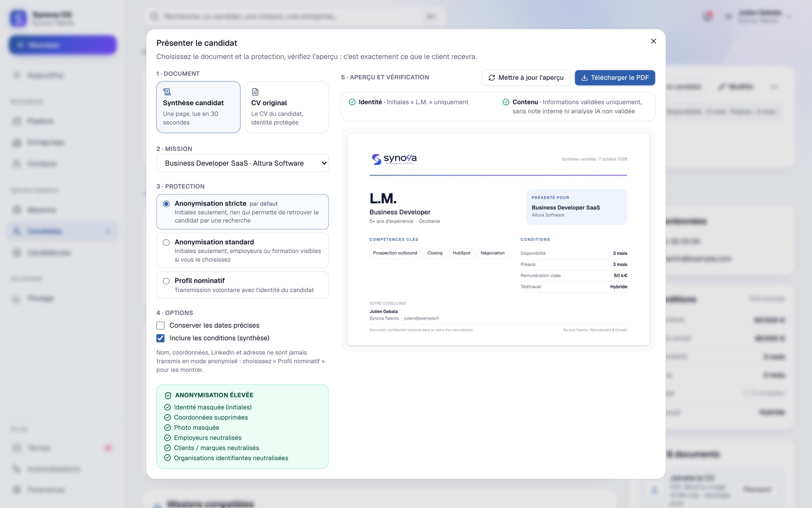Click the download icon in Télécharger le PDF

pos(584,78)
